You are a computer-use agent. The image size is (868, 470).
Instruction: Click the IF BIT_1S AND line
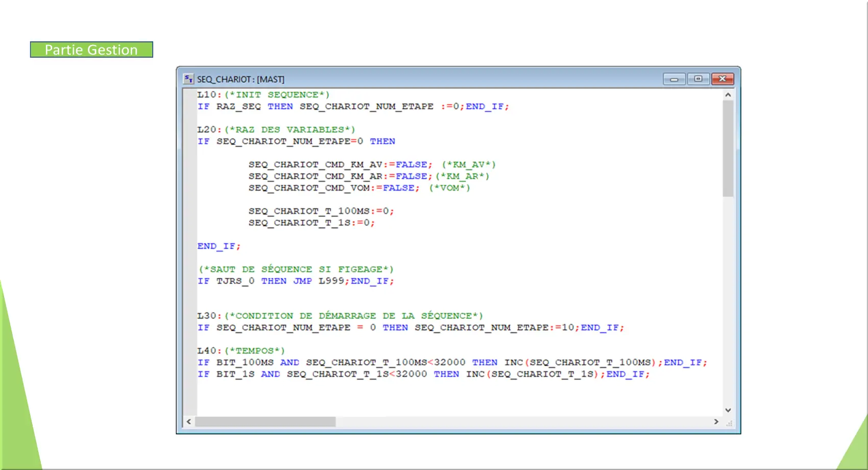click(x=424, y=374)
